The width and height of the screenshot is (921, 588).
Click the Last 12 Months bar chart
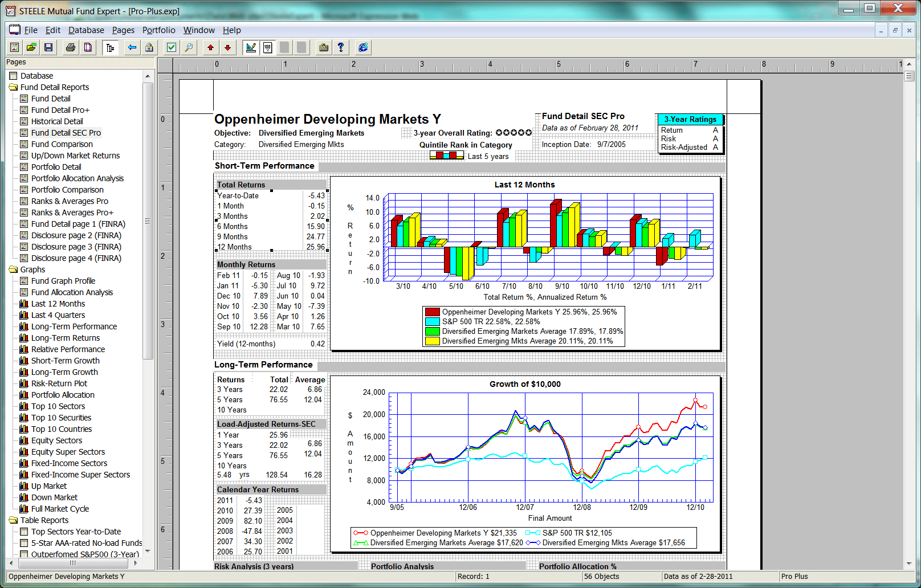tap(525, 263)
